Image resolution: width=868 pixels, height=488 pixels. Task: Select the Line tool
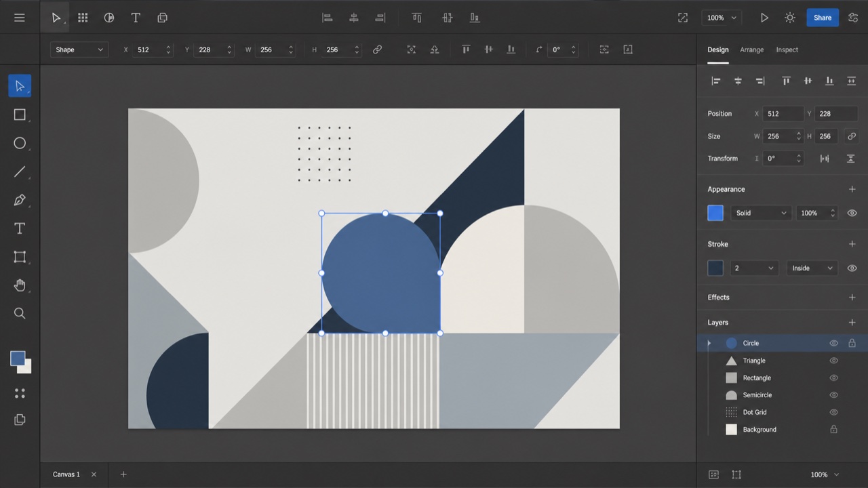20,171
